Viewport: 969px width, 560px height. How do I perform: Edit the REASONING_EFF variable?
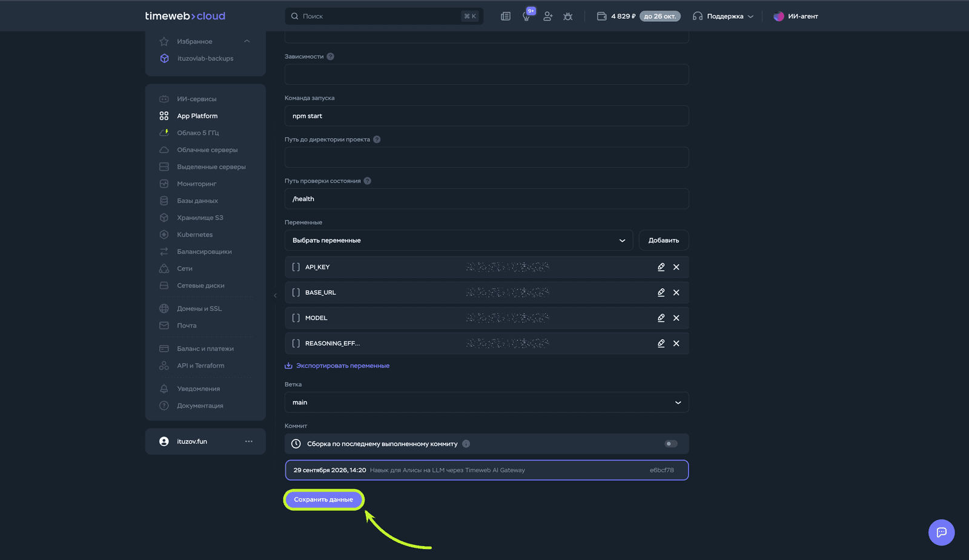click(661, 343)
